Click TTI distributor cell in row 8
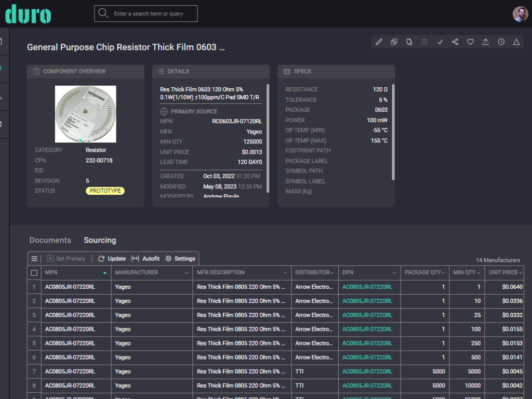This screenshot has width=532, height=399. point(315,386)
